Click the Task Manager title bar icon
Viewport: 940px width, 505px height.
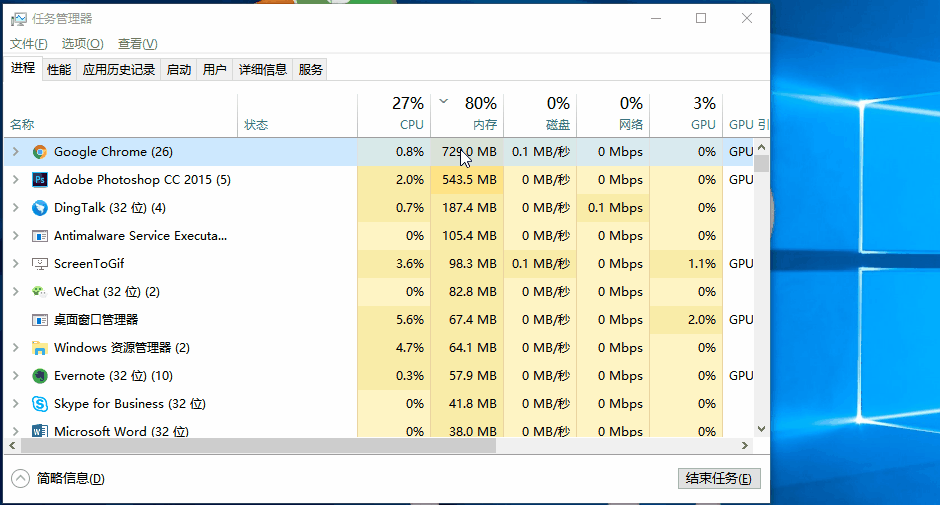pos(19,19)
